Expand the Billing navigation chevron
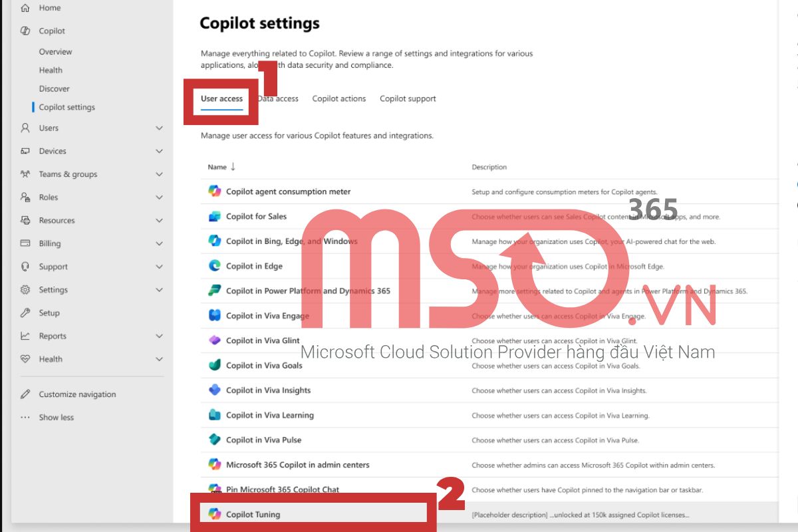The width and height of the screenshot is (798, 532). pyautogui.click(x=159, y=243)
